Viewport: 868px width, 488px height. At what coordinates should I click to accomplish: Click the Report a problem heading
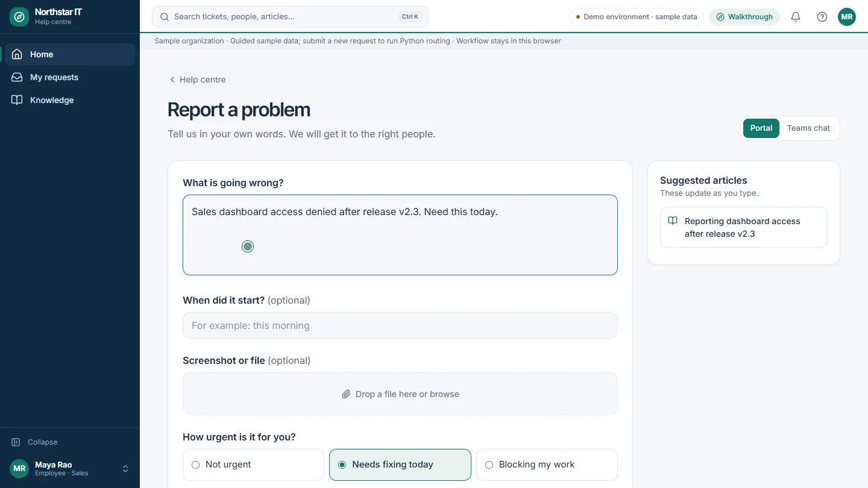coord(239,110)
